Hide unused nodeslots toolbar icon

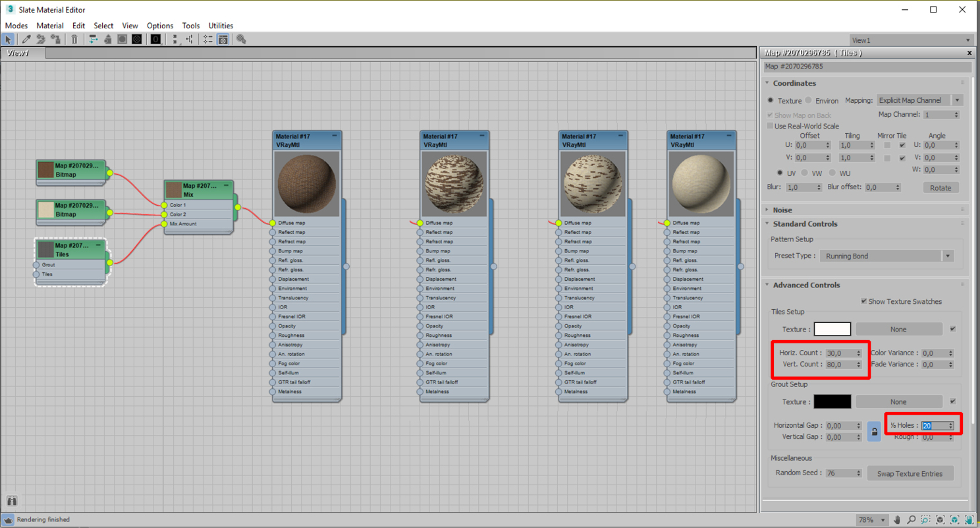pos(107,40)
